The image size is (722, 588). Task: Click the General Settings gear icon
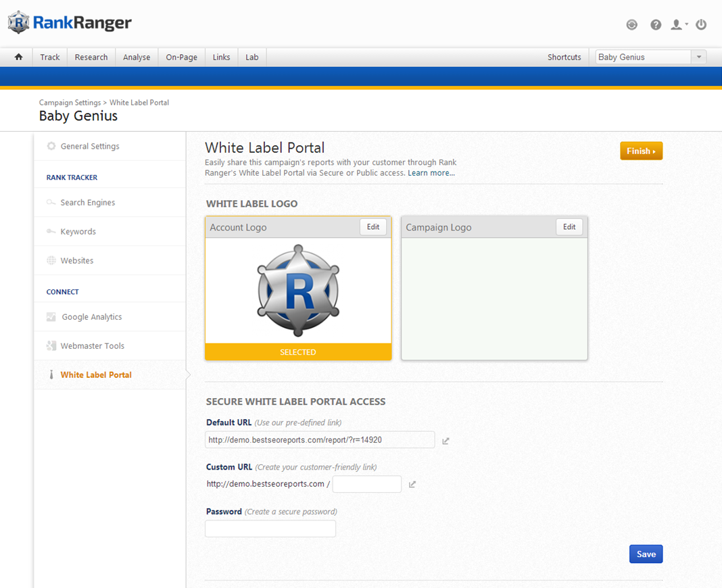[51, 146]
